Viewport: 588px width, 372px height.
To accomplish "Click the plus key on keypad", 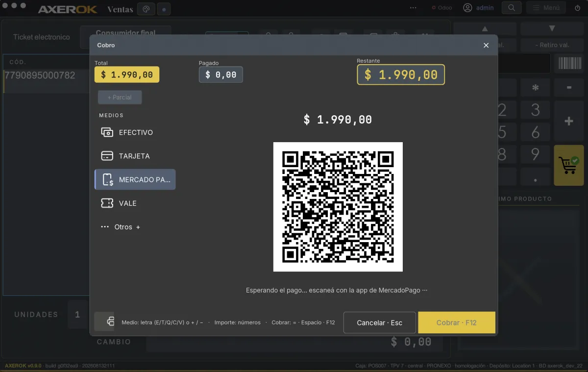I will click(569, 121).
